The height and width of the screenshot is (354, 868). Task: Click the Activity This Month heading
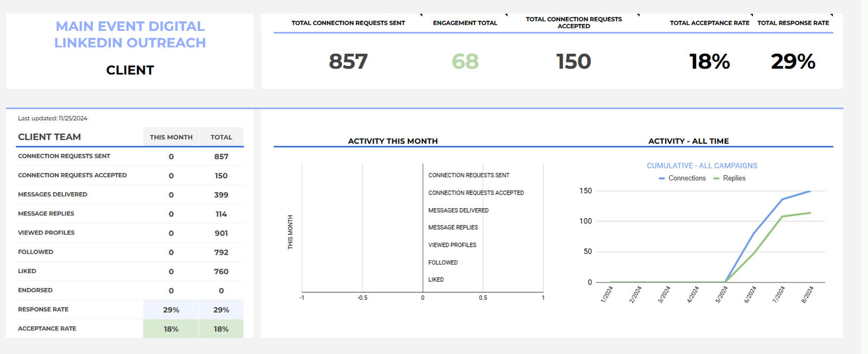(393, 141)
